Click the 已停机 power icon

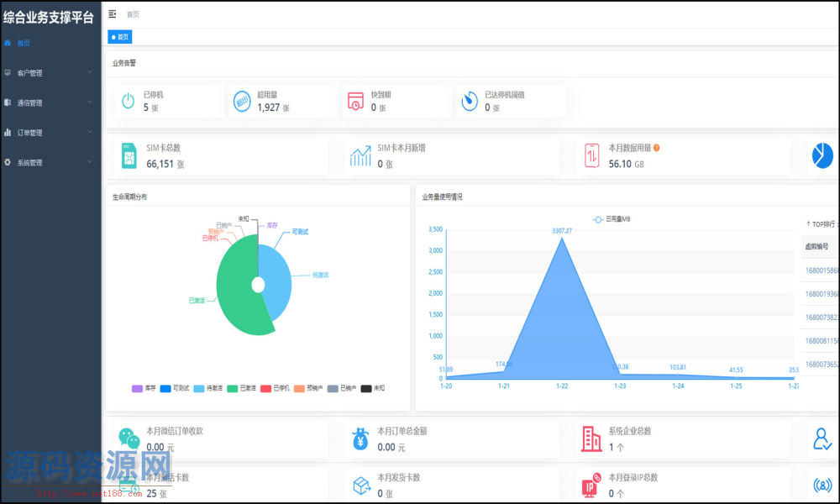tap(128, 102)
